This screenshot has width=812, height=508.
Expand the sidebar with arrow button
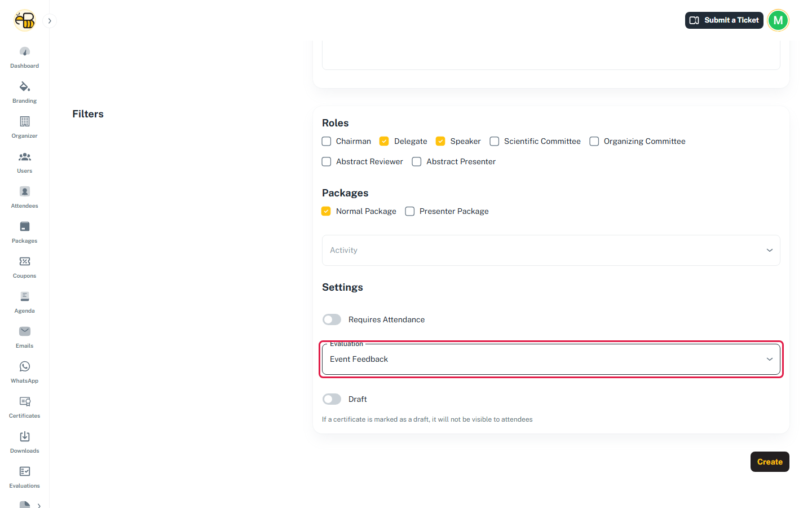coord(50,21)
